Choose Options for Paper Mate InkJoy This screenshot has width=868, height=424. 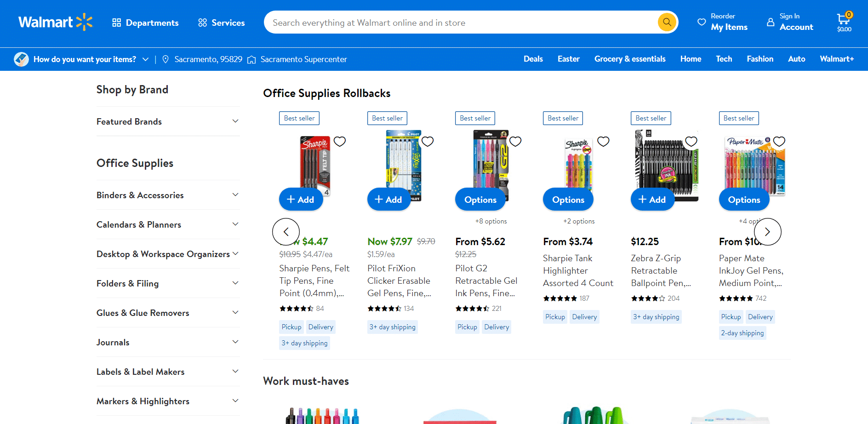(x=744, y=199)
